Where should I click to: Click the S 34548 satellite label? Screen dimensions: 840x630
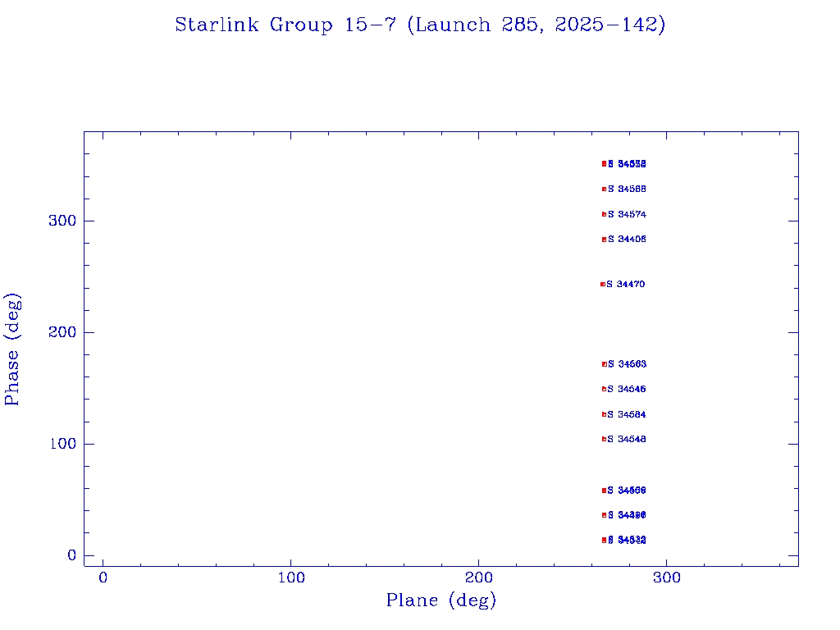tap(628, 439)
